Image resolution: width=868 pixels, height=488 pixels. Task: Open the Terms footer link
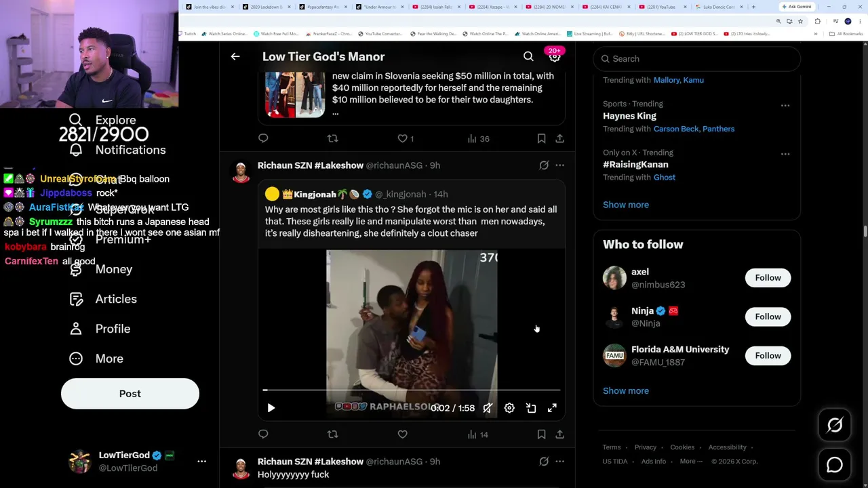[x=612, y=447]
